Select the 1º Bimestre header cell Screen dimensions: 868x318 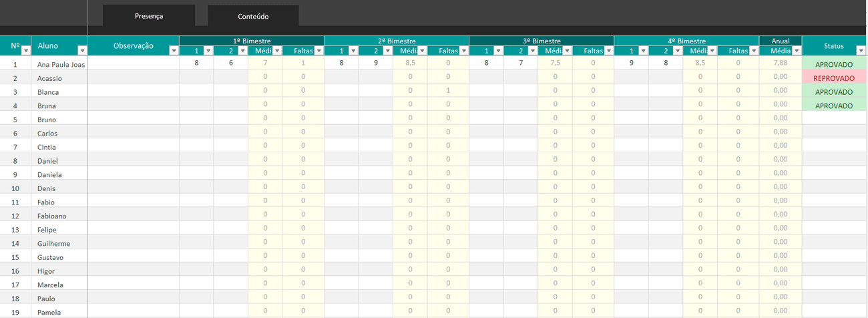252,41
